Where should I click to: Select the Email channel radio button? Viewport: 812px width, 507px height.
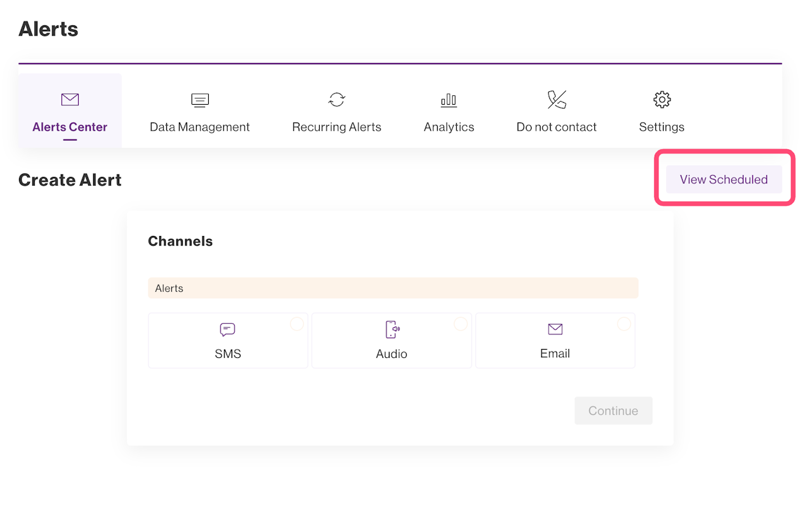[624, 324]
